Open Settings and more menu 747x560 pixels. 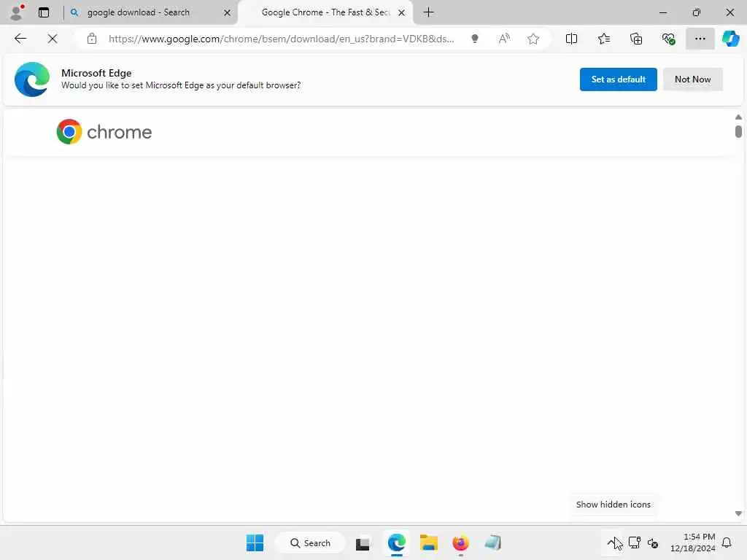click(700, 39)
